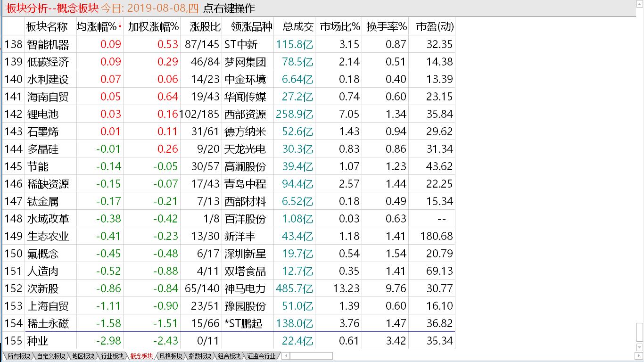The image size is (644, 362).
Task: Click the horizontal scrollbar left arrow
Action: (286, 356)
